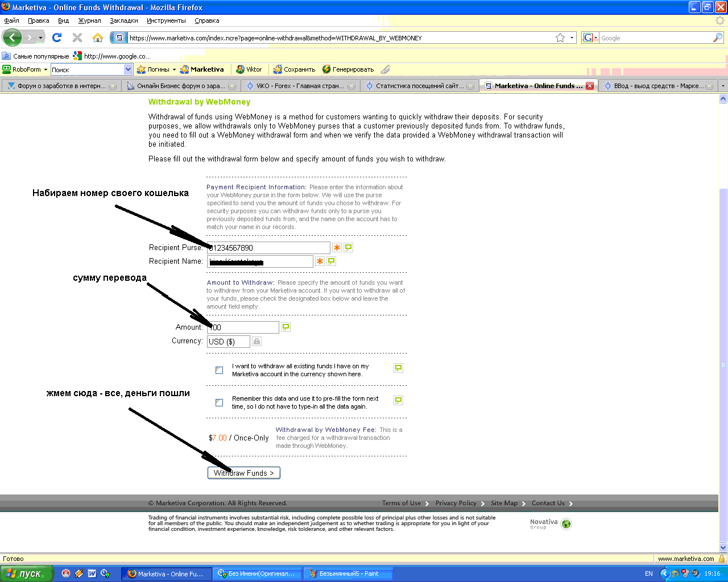728x582 pixels.
Task: Open the Вид menu
Action: point(63,20)
